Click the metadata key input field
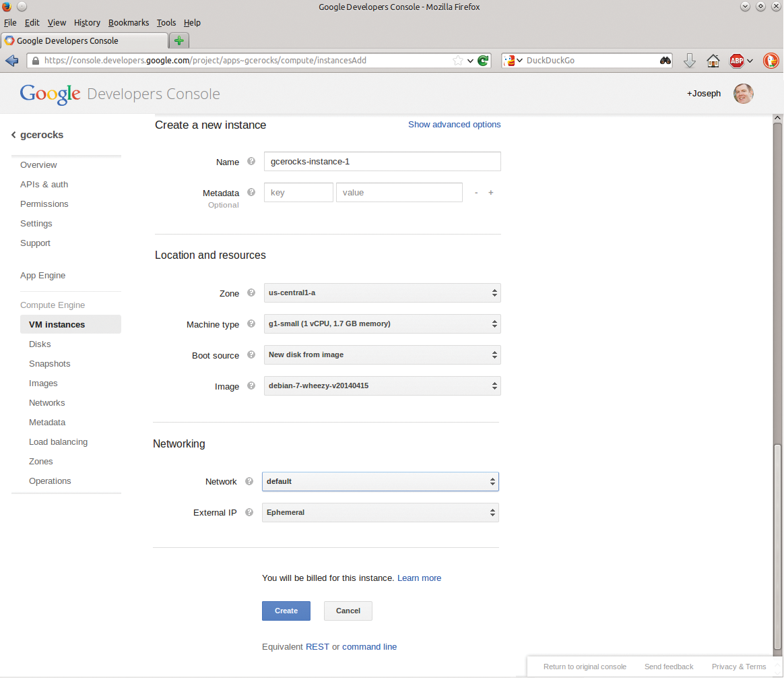 point(298,192)
